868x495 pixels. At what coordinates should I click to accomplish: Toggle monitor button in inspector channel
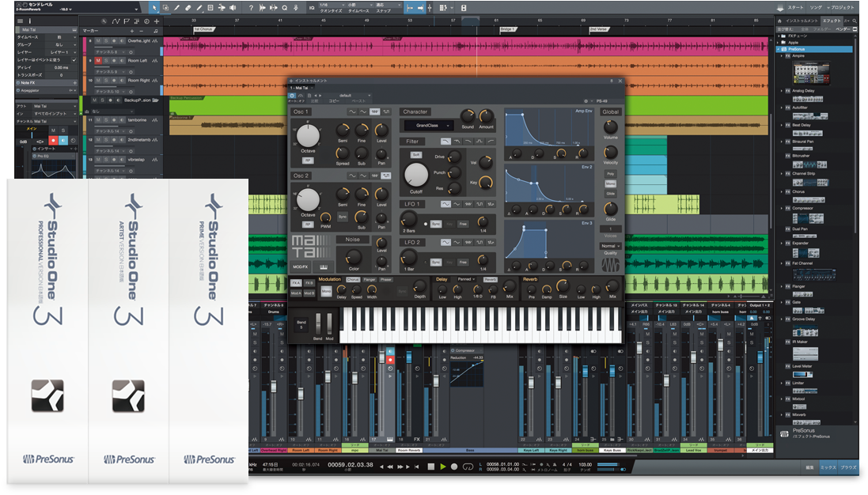point(63,141)
